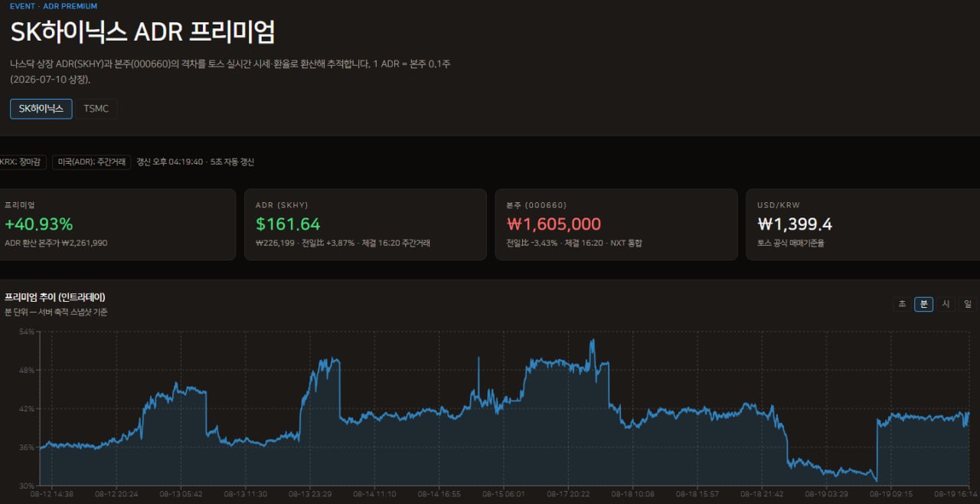The width and height of the screenshot is (980, 504).
Task: Switch to the TSMC tab
Action: (x=96, y=109)
